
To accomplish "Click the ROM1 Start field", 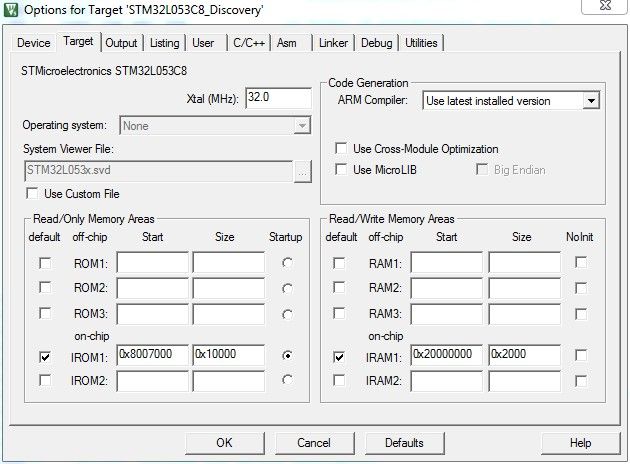I will (153, 262).
